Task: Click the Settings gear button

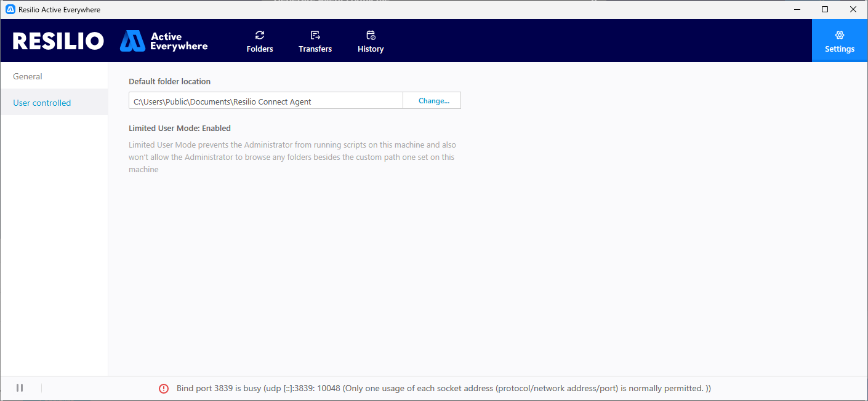Action: [840, 41]
